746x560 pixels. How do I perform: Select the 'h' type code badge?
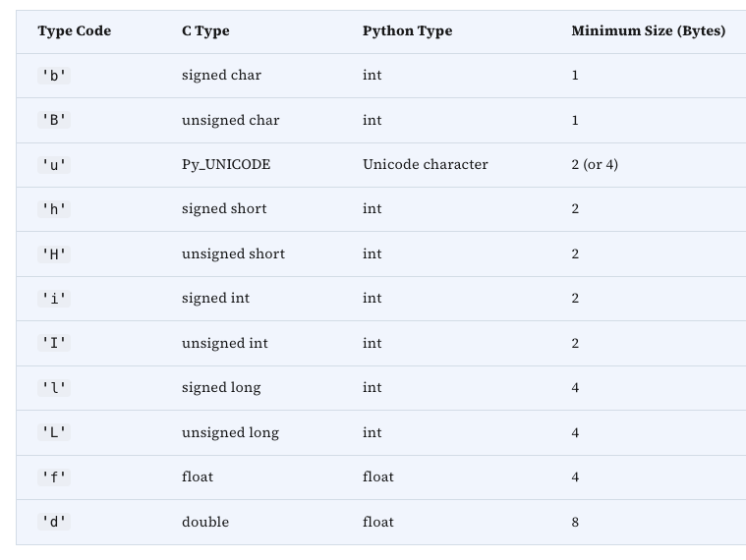(x=54, y=209)
